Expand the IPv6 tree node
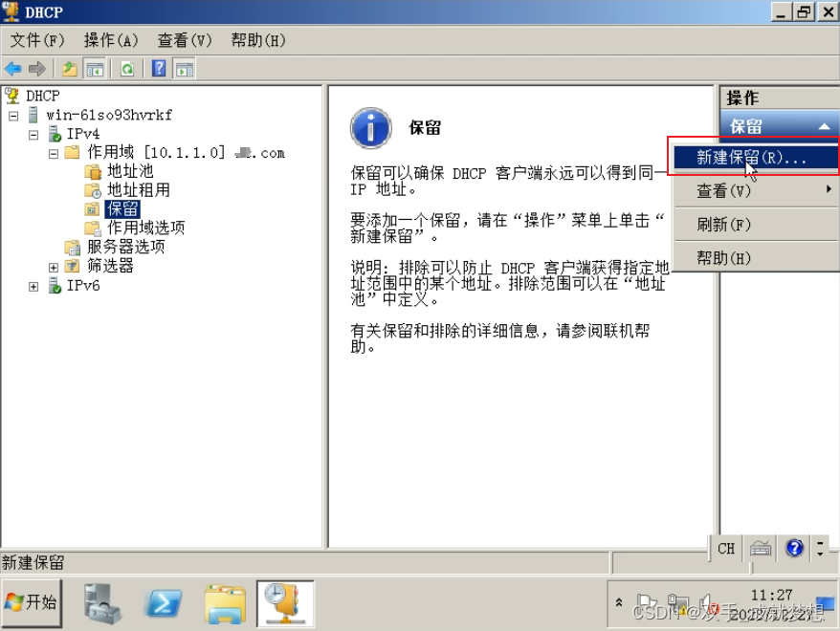 [x=33, y=284]
